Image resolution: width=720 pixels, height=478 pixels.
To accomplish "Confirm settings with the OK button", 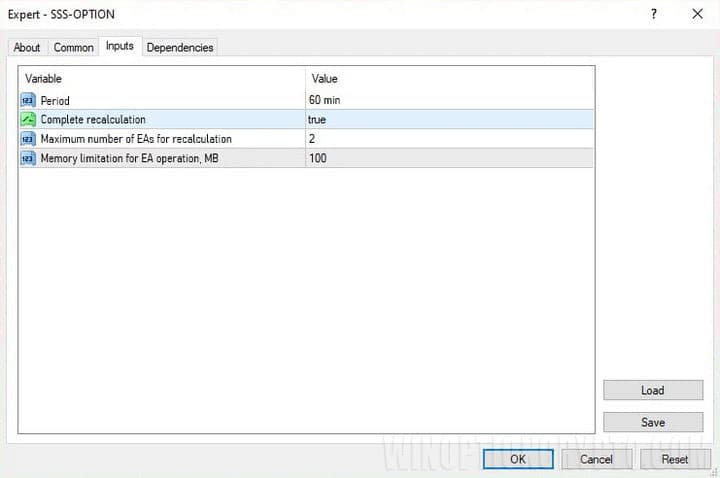I will tap(517, 459).
